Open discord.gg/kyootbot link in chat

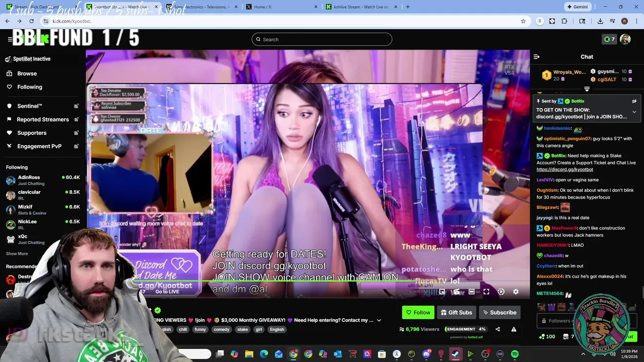(565, 169)
